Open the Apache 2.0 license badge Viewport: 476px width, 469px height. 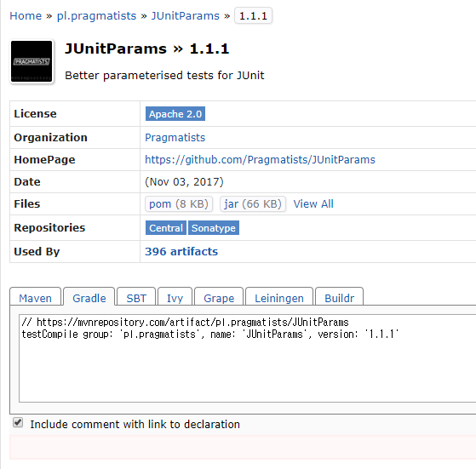coord(175,114)
